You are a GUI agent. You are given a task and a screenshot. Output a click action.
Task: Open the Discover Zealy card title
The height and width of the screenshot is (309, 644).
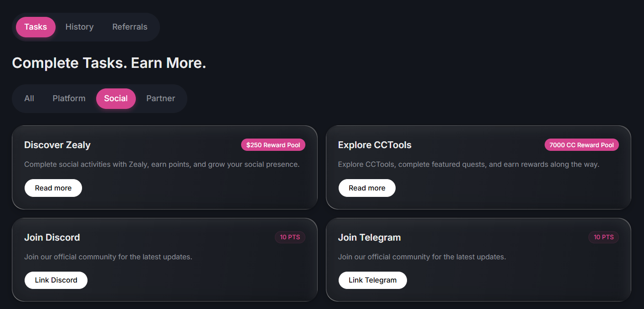coord(57,145)
